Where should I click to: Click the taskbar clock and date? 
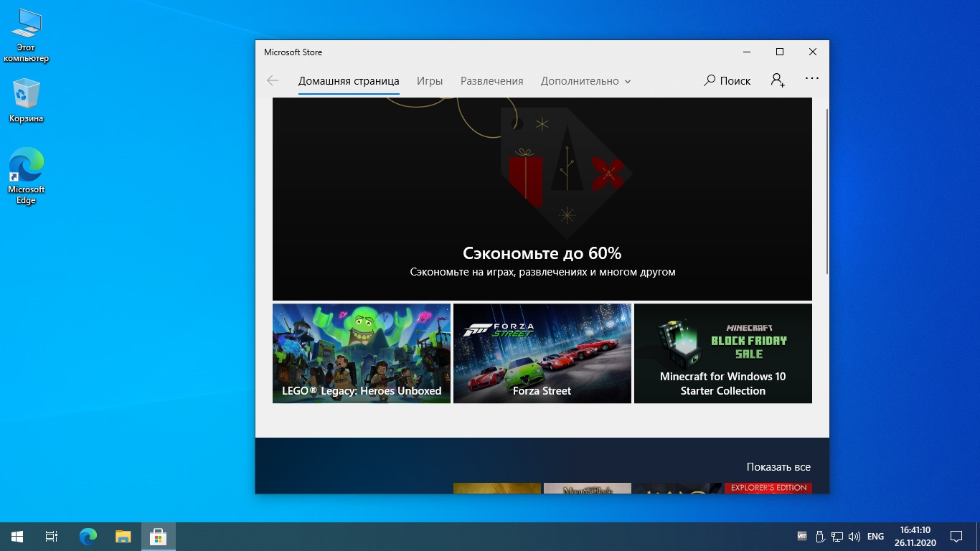click(915, 536)
